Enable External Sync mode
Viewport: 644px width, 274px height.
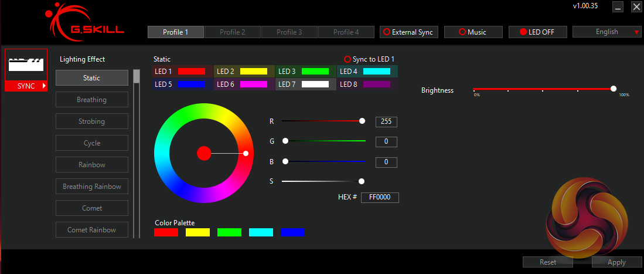408,32
